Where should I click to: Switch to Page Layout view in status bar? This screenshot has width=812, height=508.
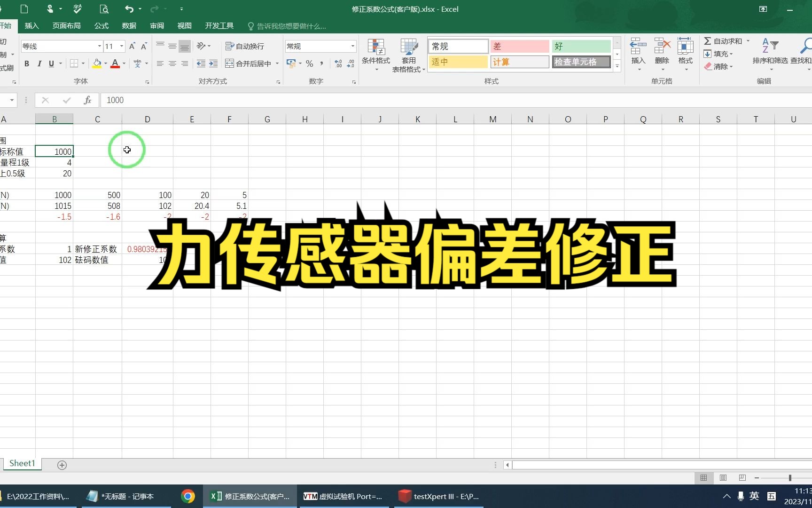click(x=723, y=478)
